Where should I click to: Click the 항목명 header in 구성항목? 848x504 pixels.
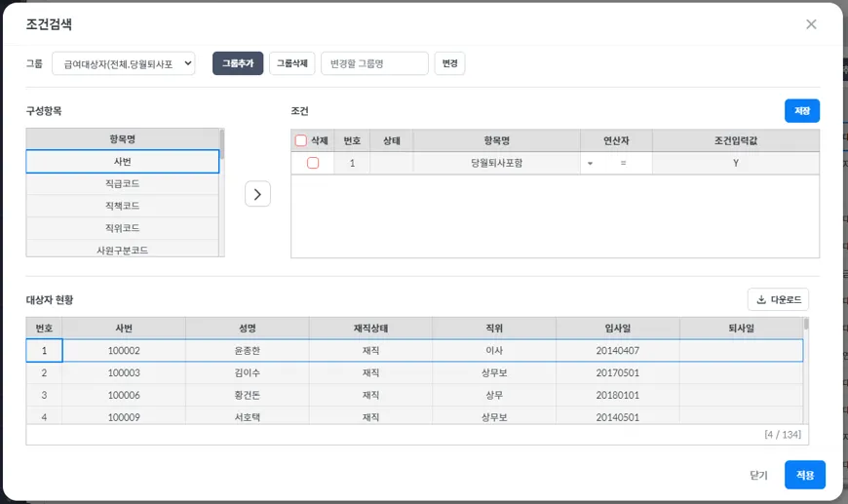(x=122, y=139)
